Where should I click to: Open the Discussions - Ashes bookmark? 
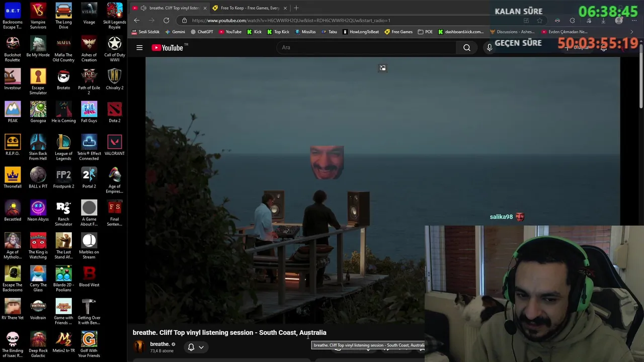[x=512, y=32]
